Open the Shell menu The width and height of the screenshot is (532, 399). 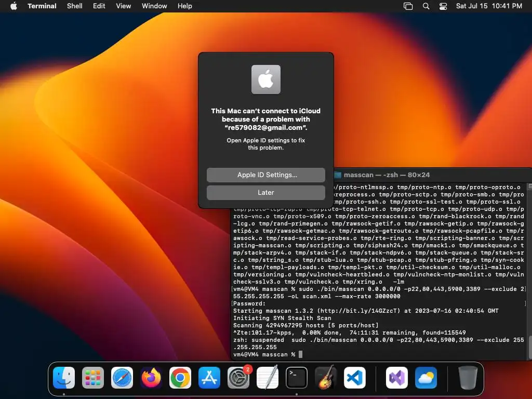pos(74,6)
